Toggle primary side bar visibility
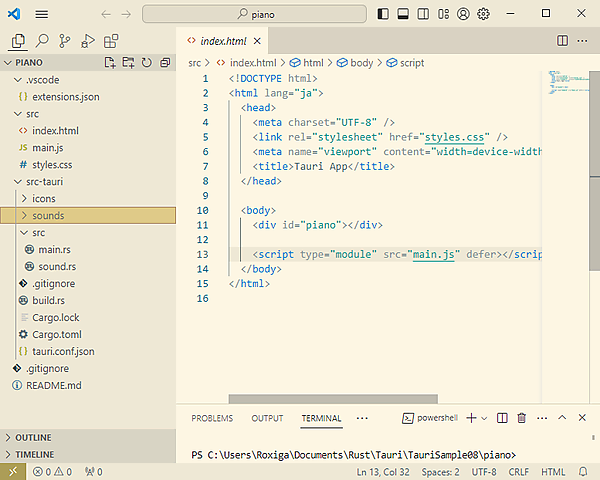This screenshot has width=600, height=480. 384,14
